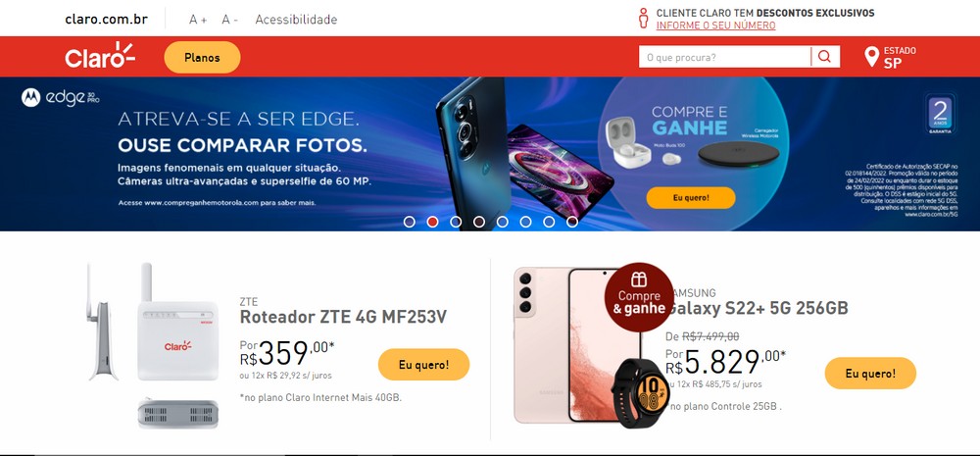Screen dimensions: 980x456
Task: Click the search magnifier icon
Action: click(x=824, y=57)
